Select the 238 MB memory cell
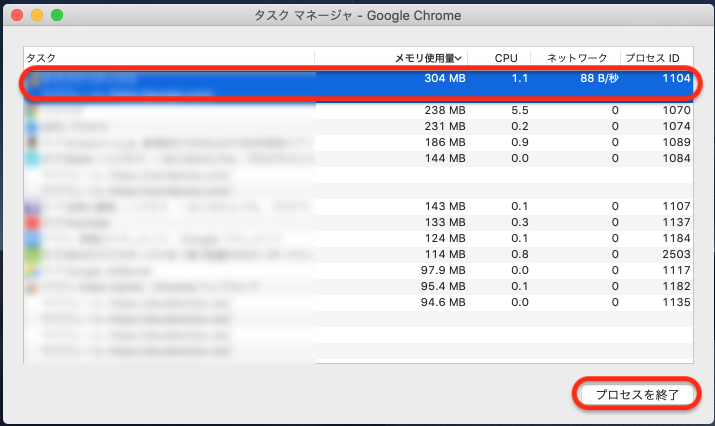715x426 pixels. (x=445, y=110)
